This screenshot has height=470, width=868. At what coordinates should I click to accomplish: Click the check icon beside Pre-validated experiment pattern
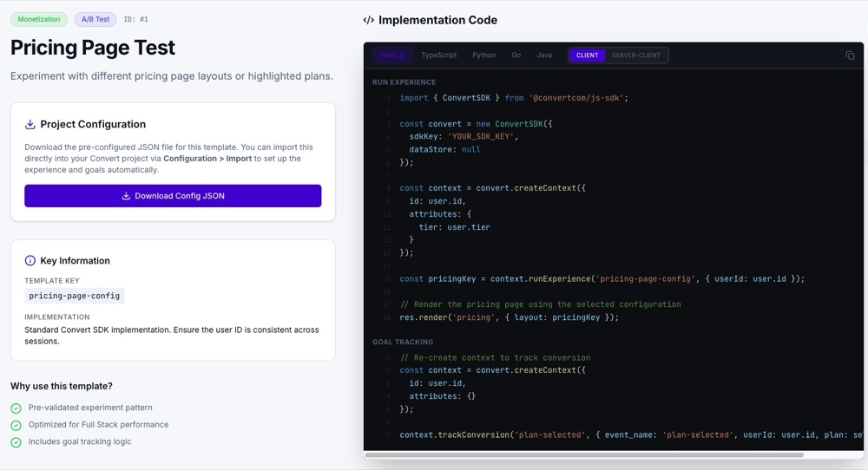click(16, 408)
